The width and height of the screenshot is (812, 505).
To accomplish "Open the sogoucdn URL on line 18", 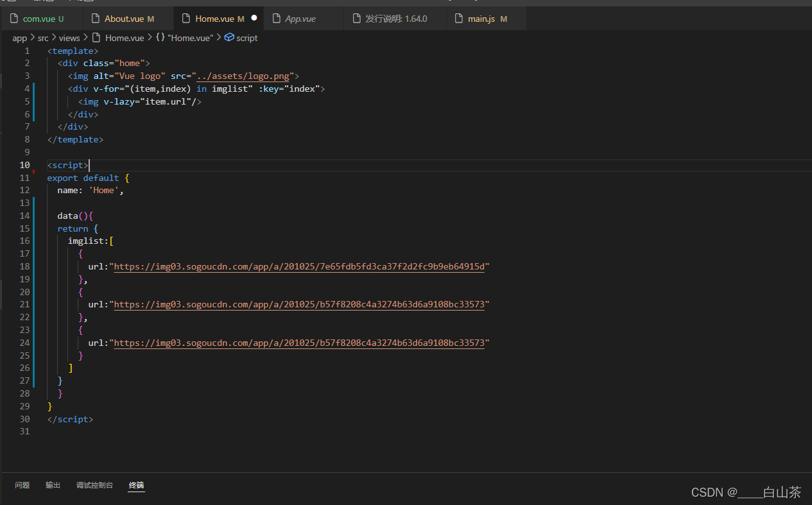I will pos(299,266).
